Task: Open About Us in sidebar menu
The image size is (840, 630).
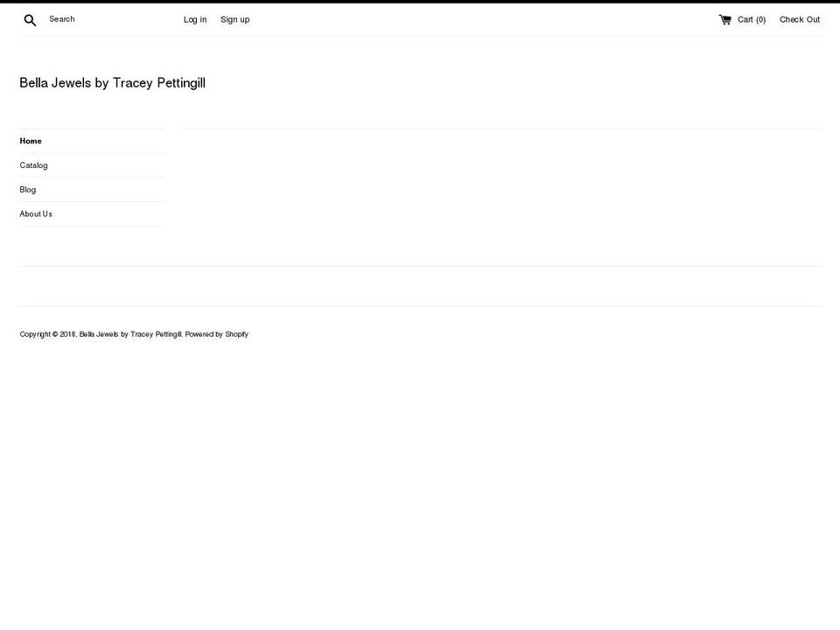Action: (92, 213)
